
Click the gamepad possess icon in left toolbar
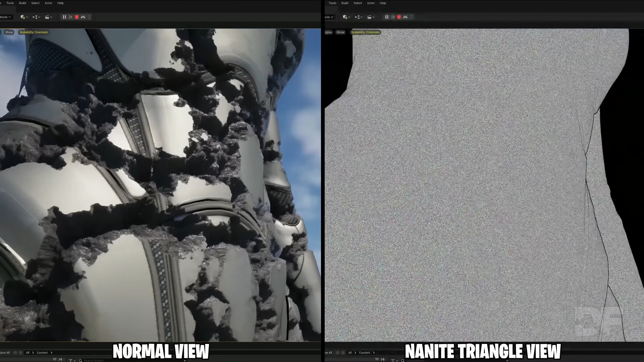(83, 17)
